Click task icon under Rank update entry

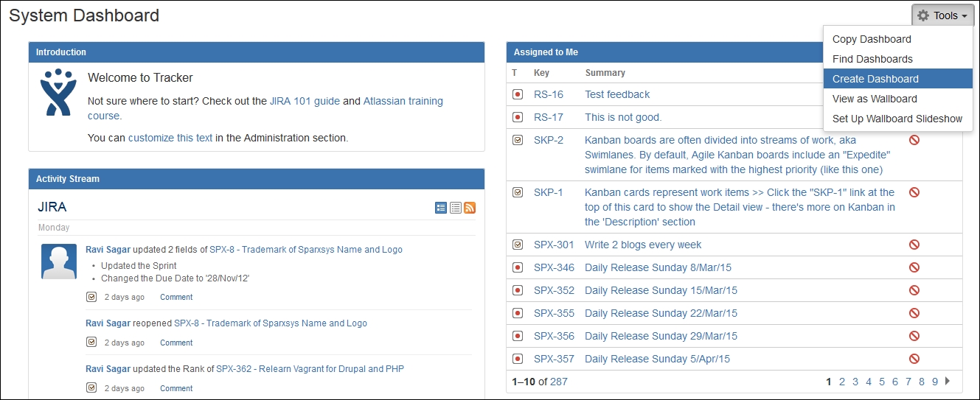tap(91, 388)
